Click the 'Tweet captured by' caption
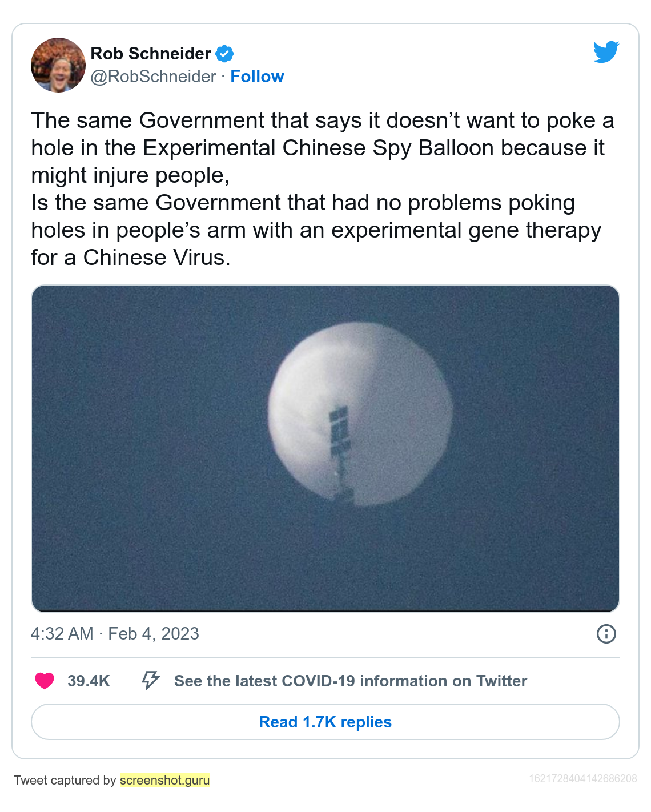The width and height of the screenshot is (651, 812). (x=65, y=780)
